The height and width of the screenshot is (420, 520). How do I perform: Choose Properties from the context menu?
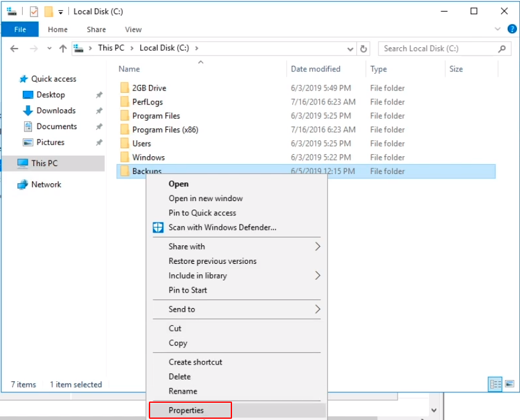(x=237, y=410)
